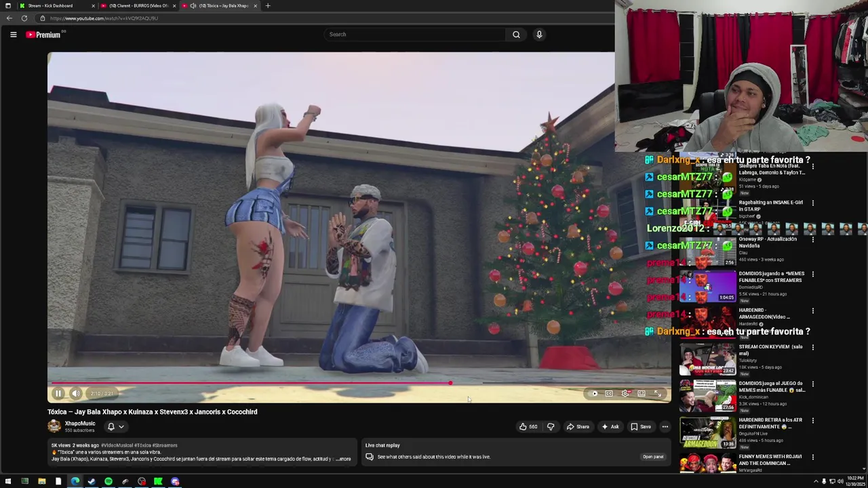
Task: Open Microsoft Edge in taskbar
Action: [75, 482]
